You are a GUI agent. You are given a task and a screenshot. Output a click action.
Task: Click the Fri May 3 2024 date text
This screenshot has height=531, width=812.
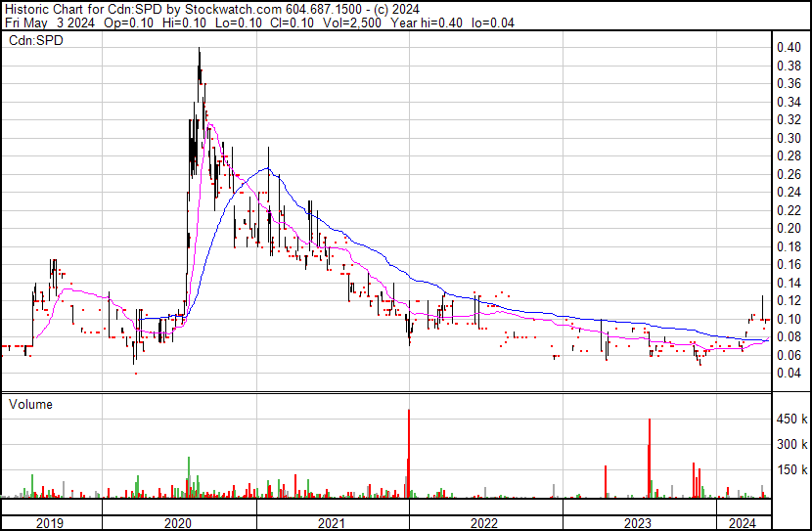point(50,22)
